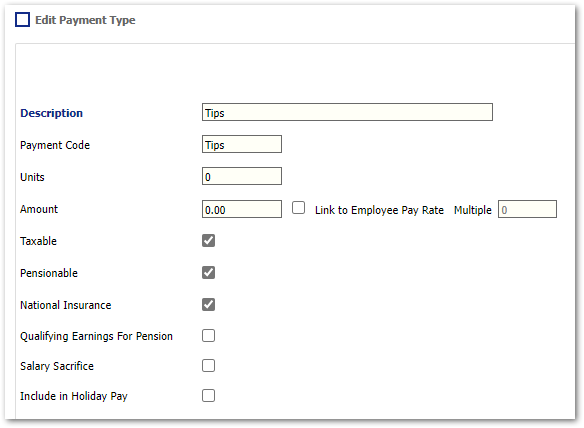Click the Qualifying Earnings For Pension label
Image resolution: width=584 pixels, height=428 pixels.
click(x=96, y=336)
